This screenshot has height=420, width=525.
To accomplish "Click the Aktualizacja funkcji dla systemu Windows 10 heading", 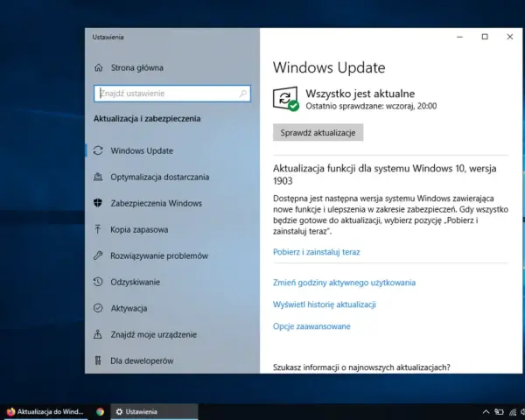I will pos(385,174).
